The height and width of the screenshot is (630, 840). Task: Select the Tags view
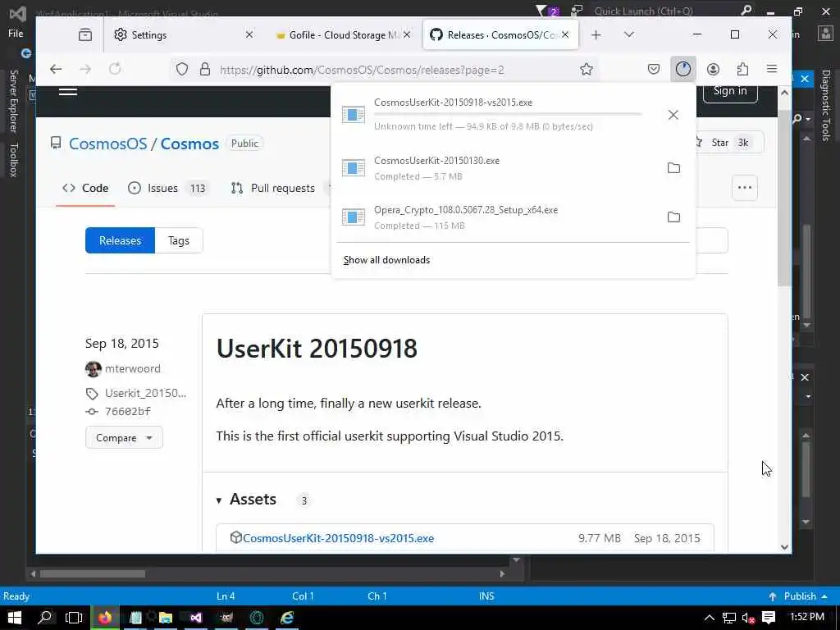pyautogui.click(x=178, y=240)
